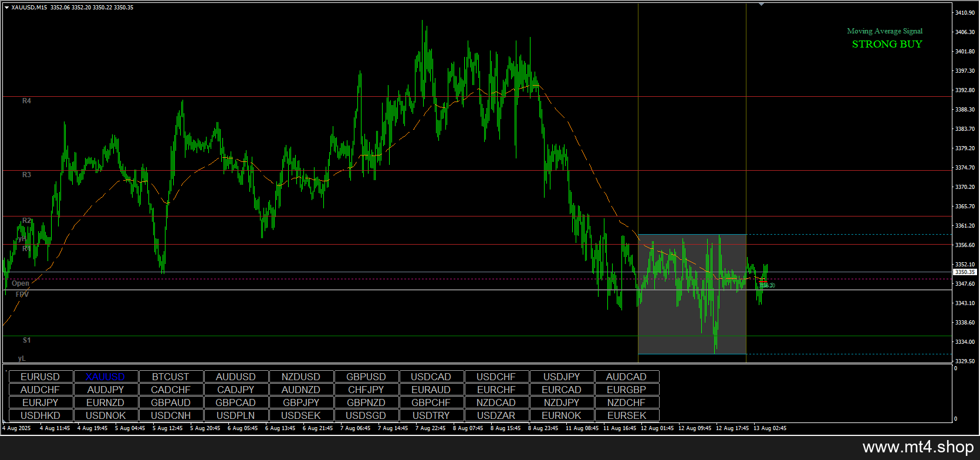
Task: Load EURCHF pair button
Action: 496,390
